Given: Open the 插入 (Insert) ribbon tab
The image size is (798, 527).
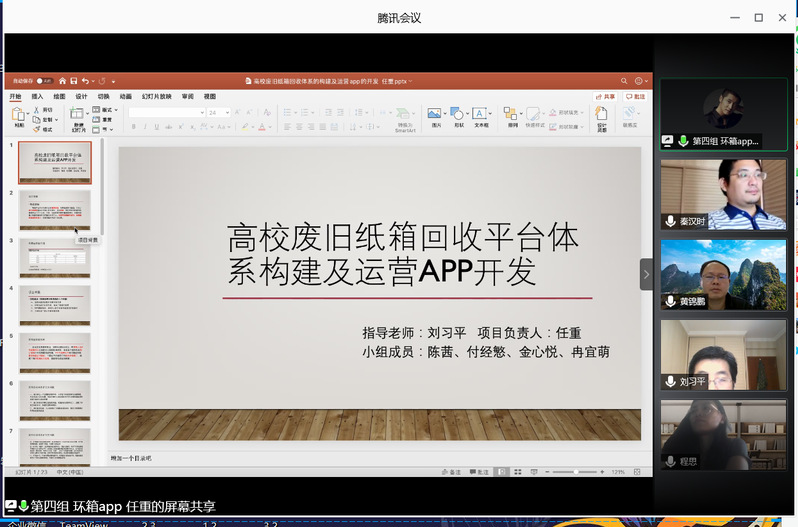Looking at the screenshot, I should tap(37, 97).
